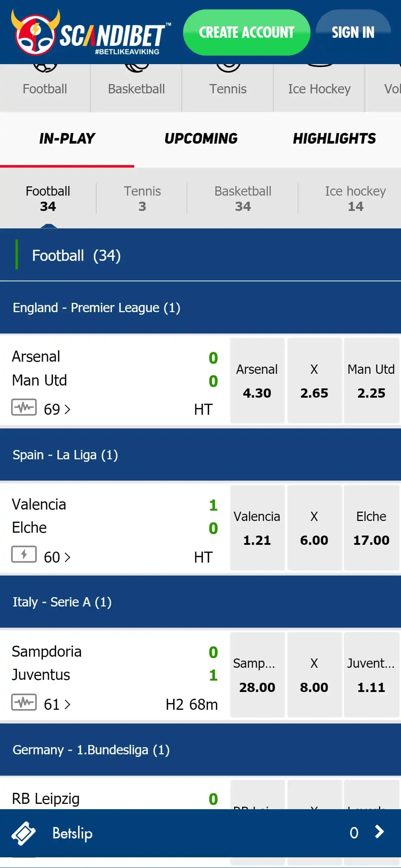Pick Man Utd win odds 2.25

[371, 381]
